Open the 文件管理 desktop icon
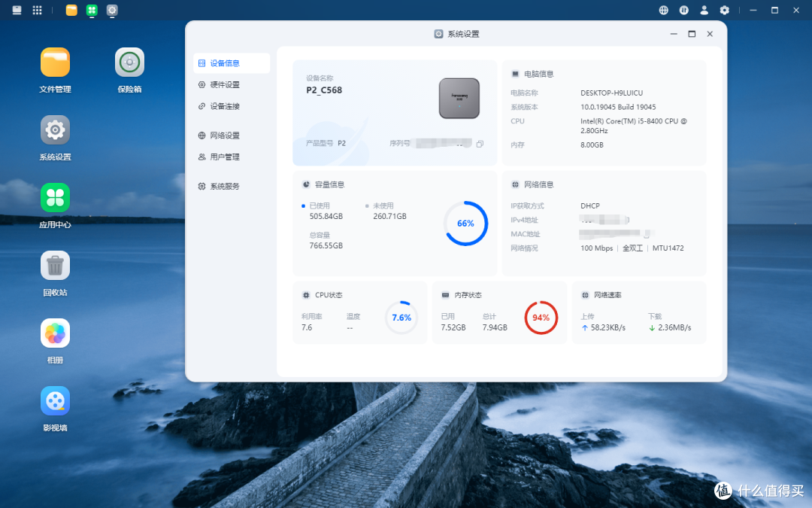Viewport: 812px width, 508px height. [55, 62]
